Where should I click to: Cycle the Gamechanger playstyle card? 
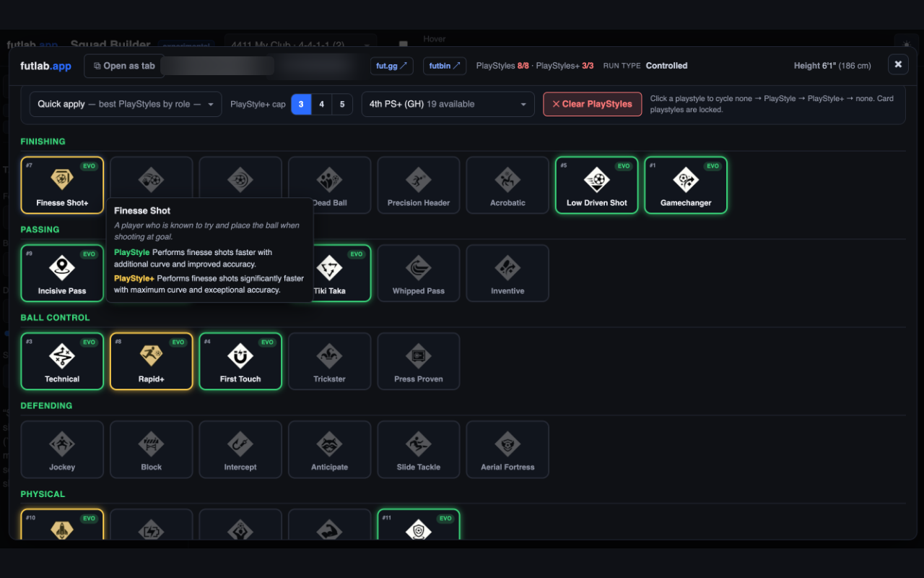click(686, 186)
